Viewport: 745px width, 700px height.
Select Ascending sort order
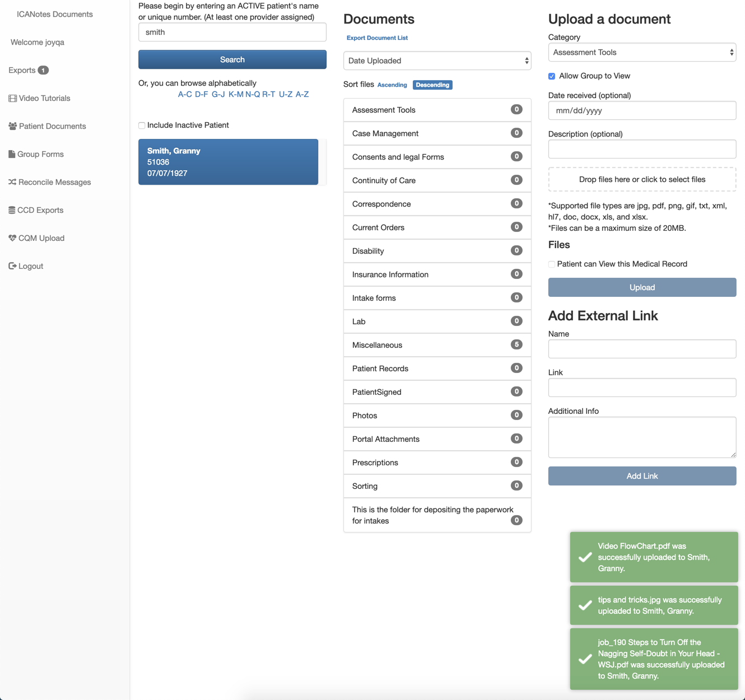[392, 85]
